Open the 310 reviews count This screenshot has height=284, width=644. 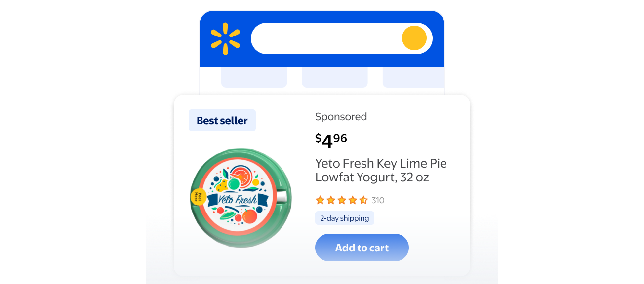pyautogui.click(x=378, y=200)
